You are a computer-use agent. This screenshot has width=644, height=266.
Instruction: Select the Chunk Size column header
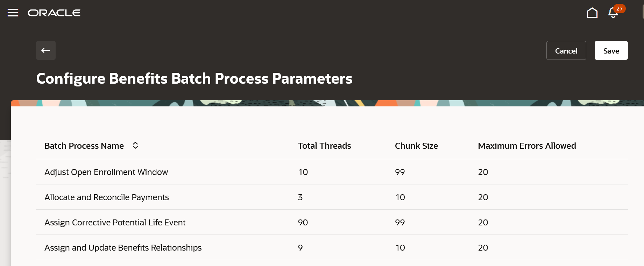click(x=416, y=146)
